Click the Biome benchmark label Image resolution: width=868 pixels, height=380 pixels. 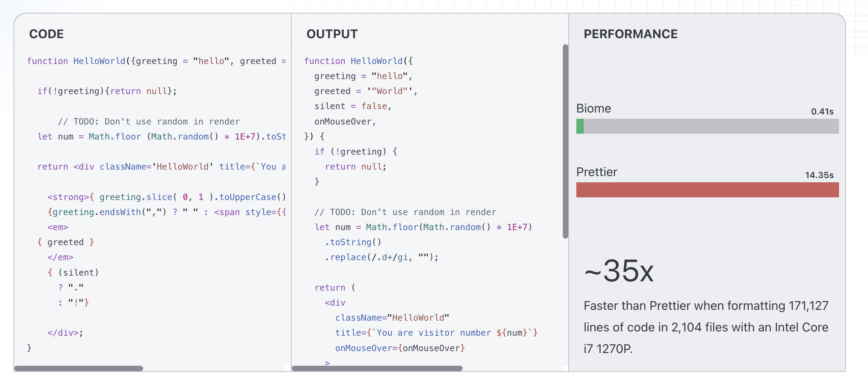[593, 108]
